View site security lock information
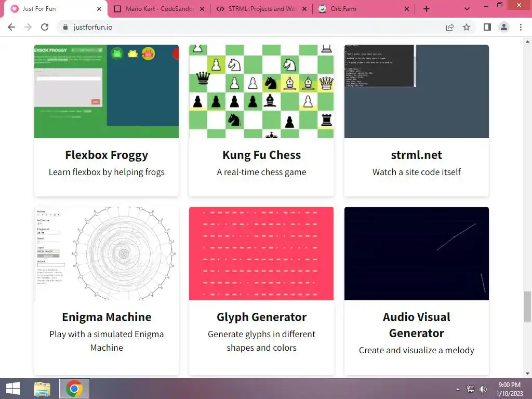This screenshot has height=399, width=532. click(x=65, y=27)
